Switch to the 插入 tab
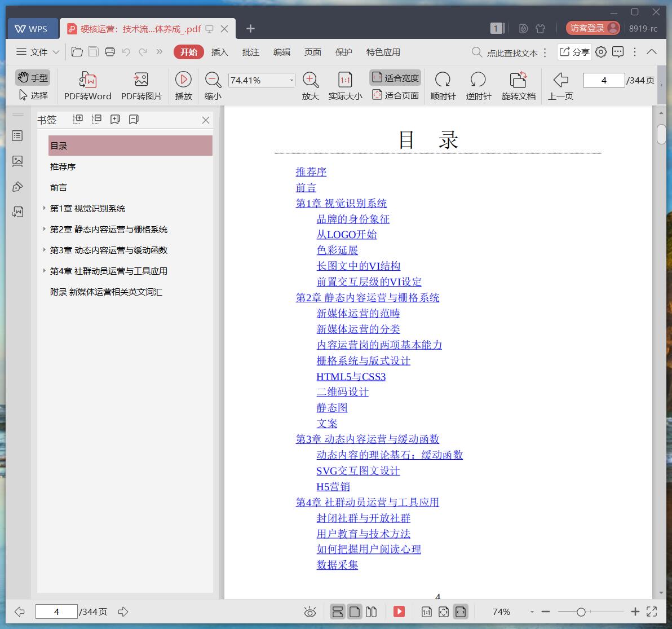The image size is (672, 629). [x=220, y=52]
